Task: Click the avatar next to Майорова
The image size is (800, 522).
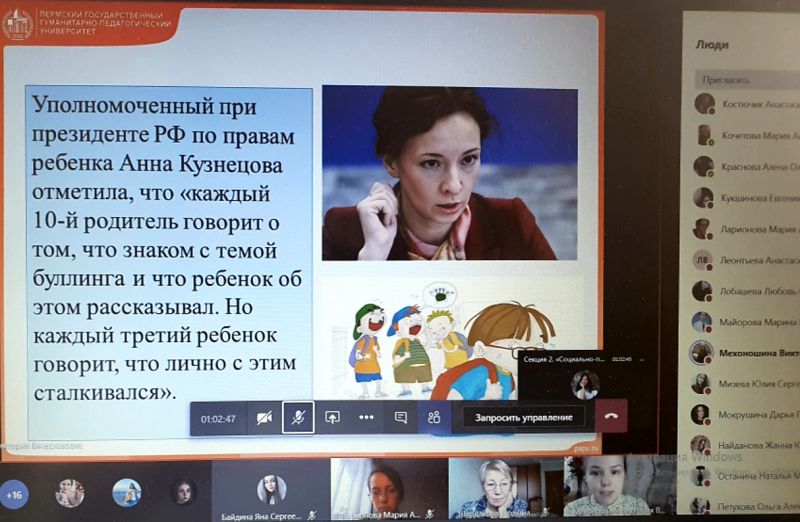Action: 702,322
